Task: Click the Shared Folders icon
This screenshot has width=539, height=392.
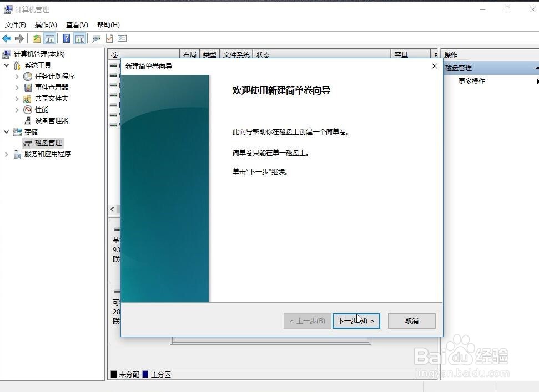Action: click(x=28, y=99)
